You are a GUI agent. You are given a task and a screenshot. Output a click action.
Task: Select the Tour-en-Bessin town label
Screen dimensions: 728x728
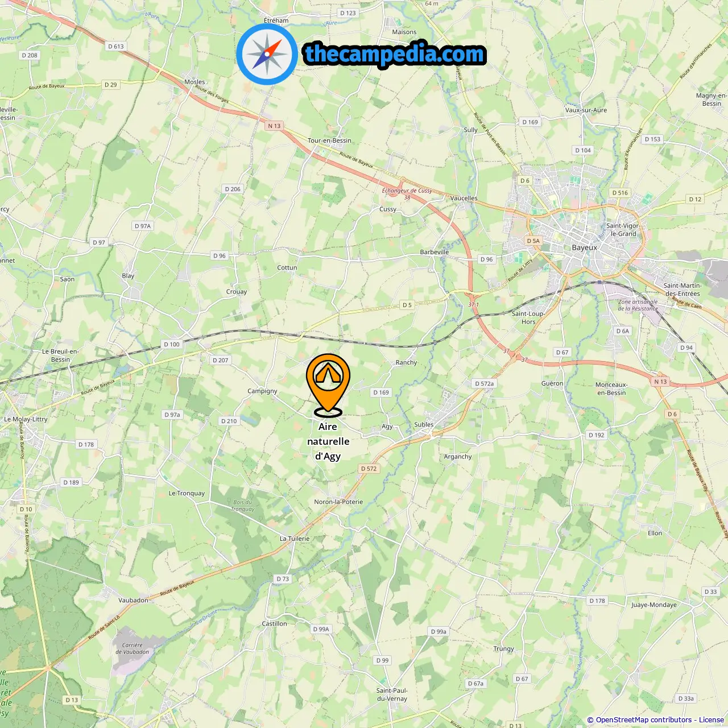click(x=329, y=140)
